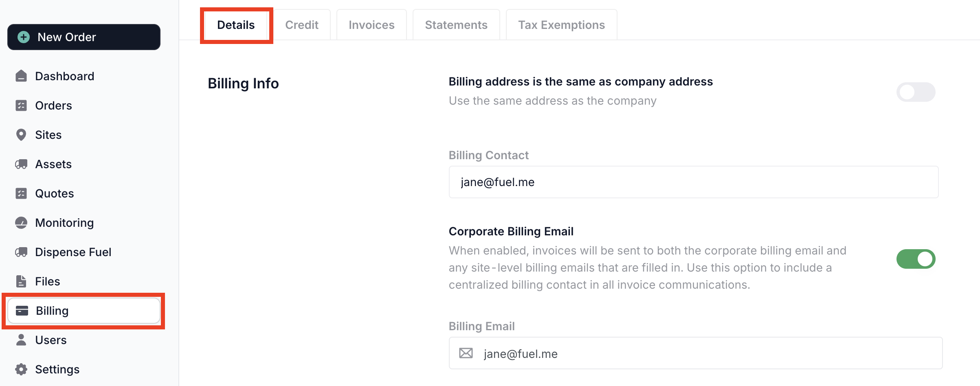Open the Invoices tab
980x386 pixels.
371,25
